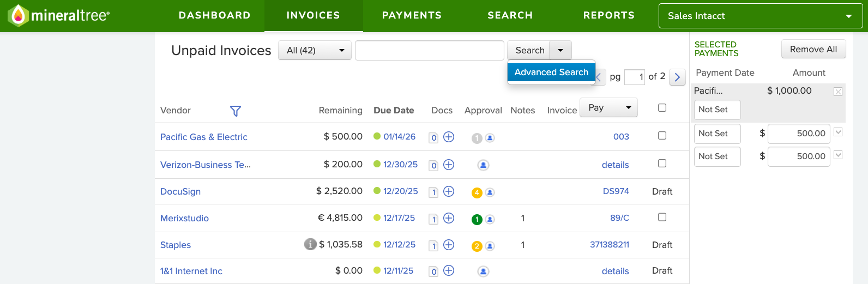
Task: Check the select-all invoices checkbox in header
Action: [x=662, y=108]
